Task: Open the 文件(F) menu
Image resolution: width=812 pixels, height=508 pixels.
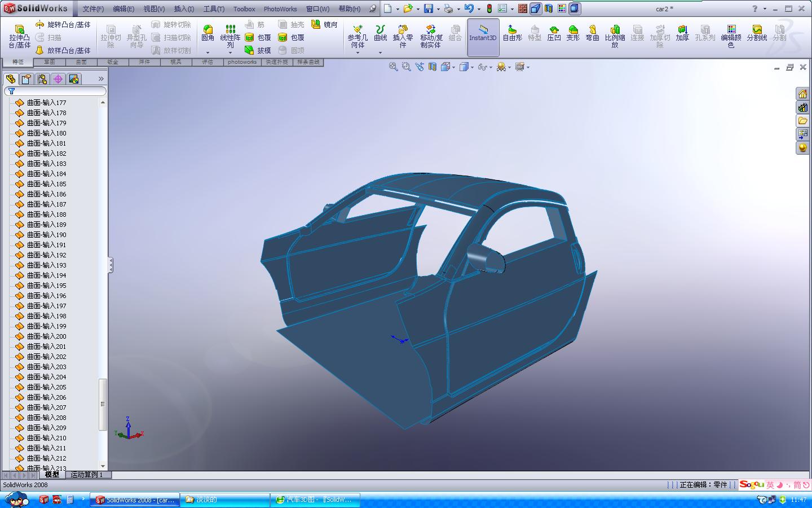Action: (x=94, y=9)
